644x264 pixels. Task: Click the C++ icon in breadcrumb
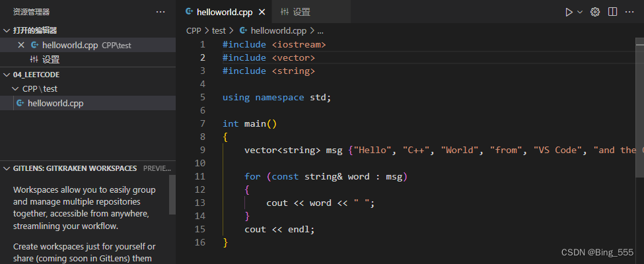click(x=243, y=30)
